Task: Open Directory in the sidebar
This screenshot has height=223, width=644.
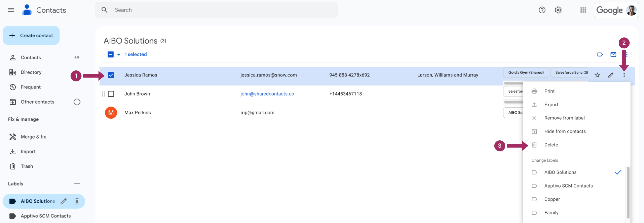Action: click(44, 72)
